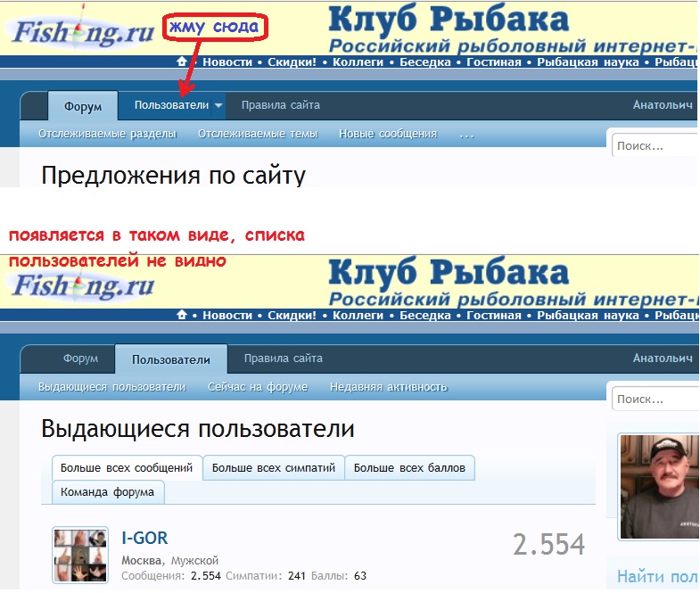
Task: Open Отслеживаемые темы link
Action: 258,134
